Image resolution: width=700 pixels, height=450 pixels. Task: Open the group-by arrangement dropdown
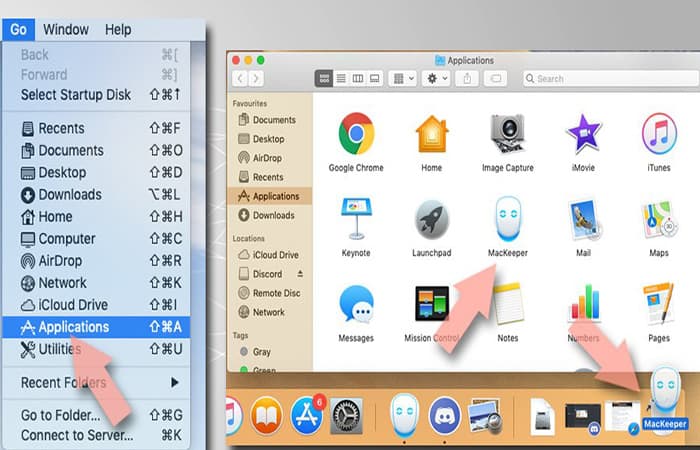(x=403, y=79)
